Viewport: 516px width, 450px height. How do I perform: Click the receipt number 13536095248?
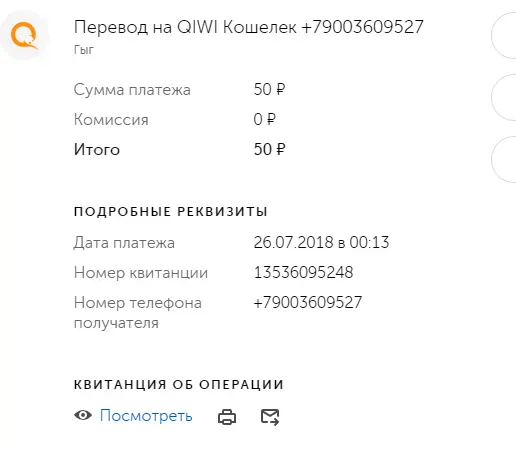click(x=303, y=272)
